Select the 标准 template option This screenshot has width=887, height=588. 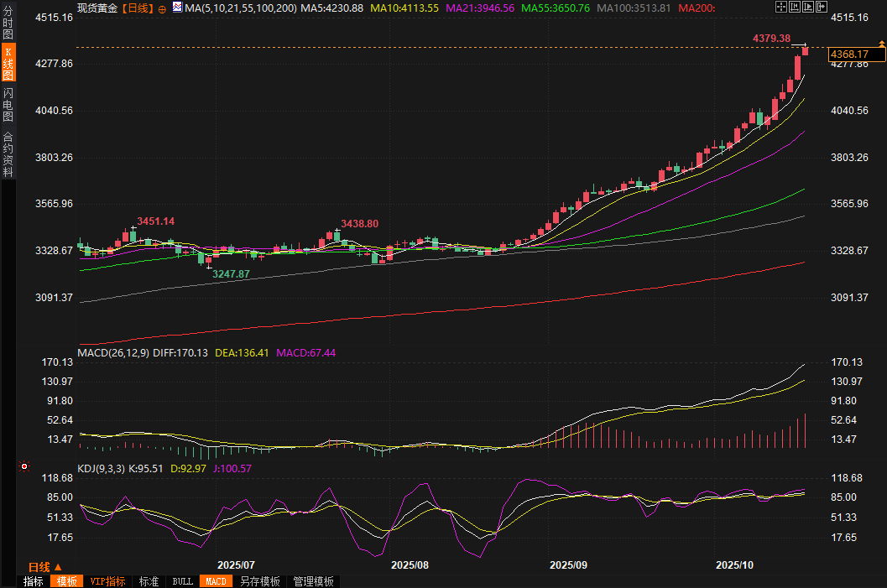[x=149, y=581]
